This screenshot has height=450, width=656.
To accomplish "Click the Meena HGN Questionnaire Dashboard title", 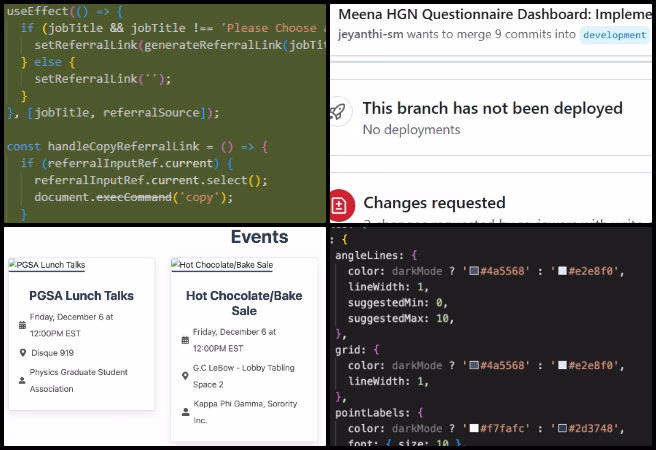I will point(495,15).
